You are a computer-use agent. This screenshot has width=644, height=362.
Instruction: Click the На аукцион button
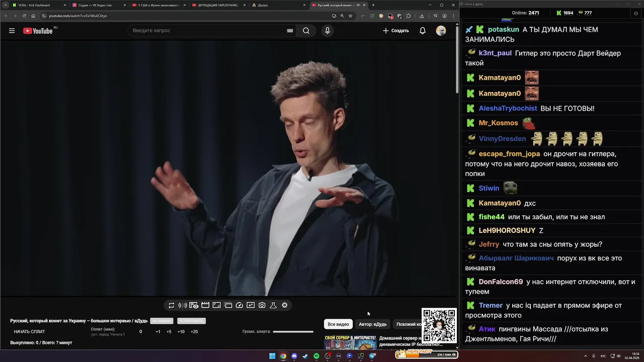click(x=162, y=321)
